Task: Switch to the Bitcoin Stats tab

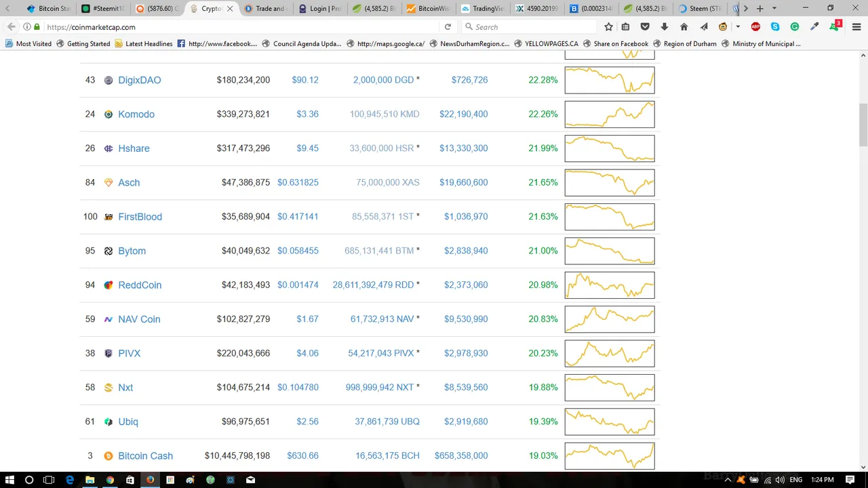Action: pos(49,9)
